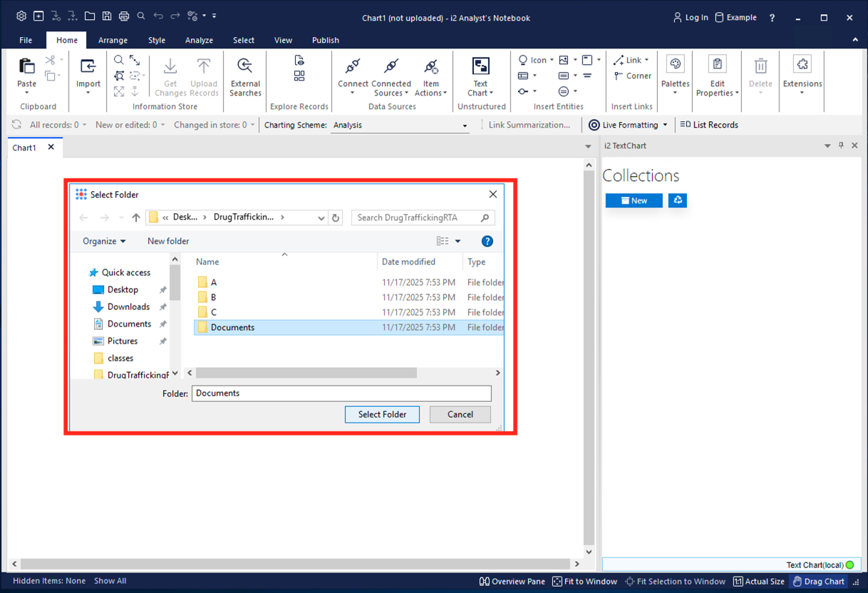Screen dimensions: 868x593
Task: Click the dialog's horizontal scrollbar
Action: tap(306, 373)
